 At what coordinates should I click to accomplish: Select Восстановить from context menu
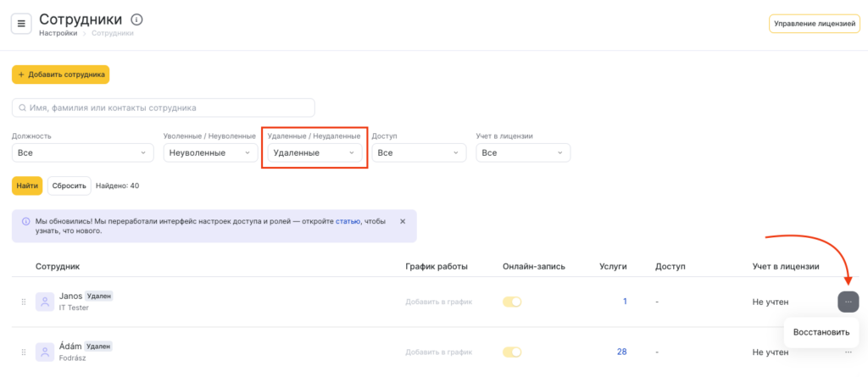[x=821, y=331]
